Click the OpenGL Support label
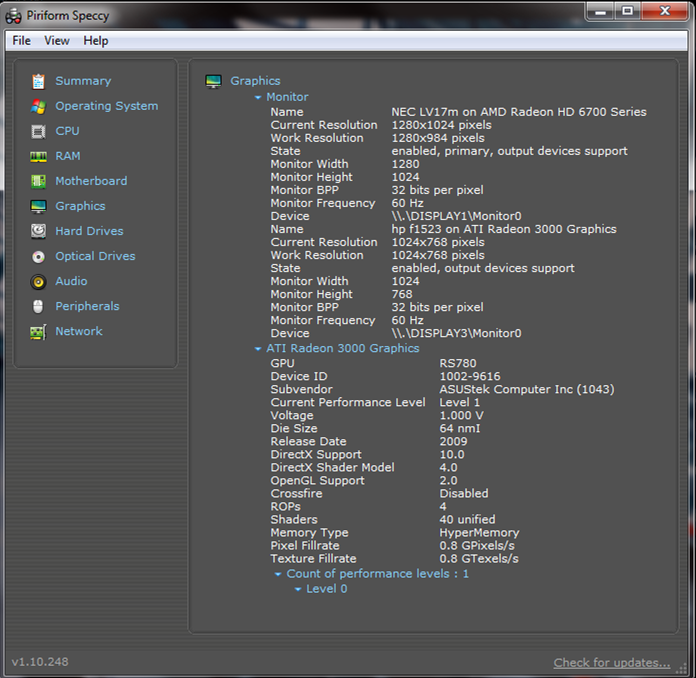The image size is (696, 678). click(317, 481)
